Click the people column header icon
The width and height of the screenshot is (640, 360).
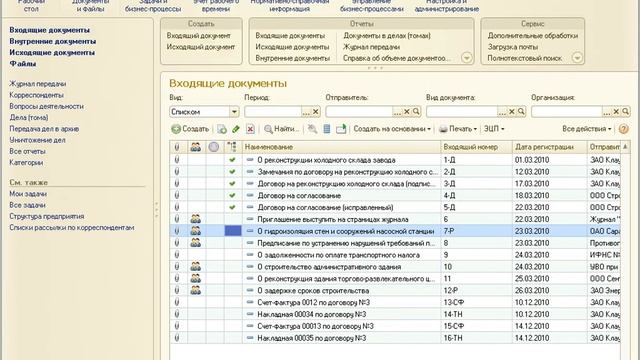[x=196, y=147]
